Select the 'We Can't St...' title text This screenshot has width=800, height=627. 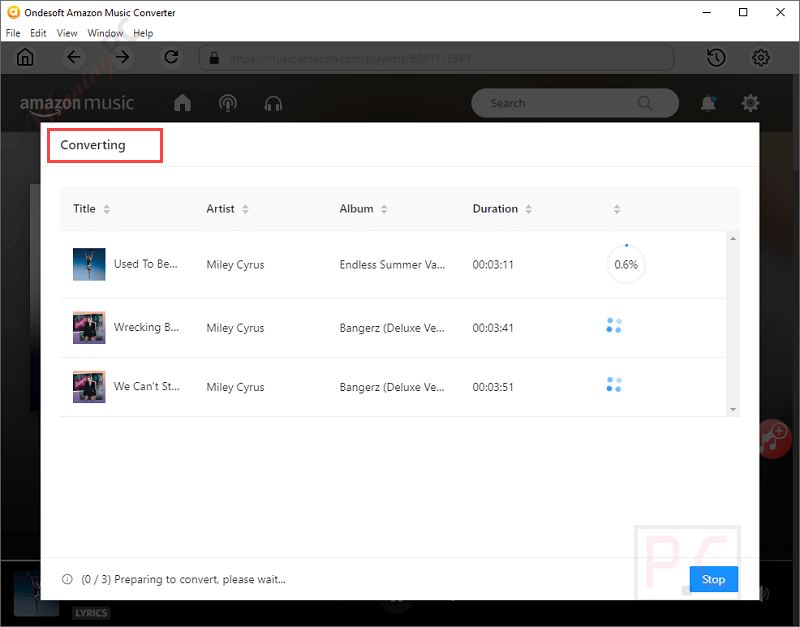click(x=146, y=386)
